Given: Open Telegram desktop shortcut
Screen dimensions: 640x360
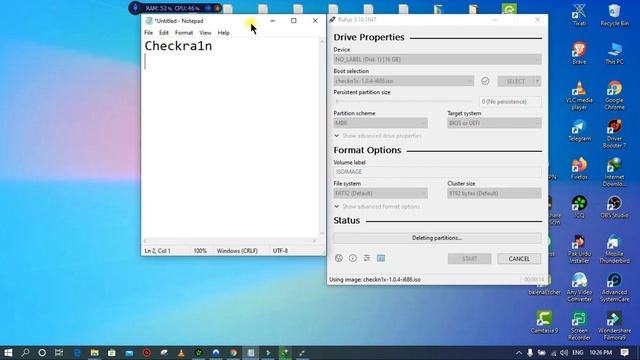Looking at the screenshot, I should (x=579, y=131).
